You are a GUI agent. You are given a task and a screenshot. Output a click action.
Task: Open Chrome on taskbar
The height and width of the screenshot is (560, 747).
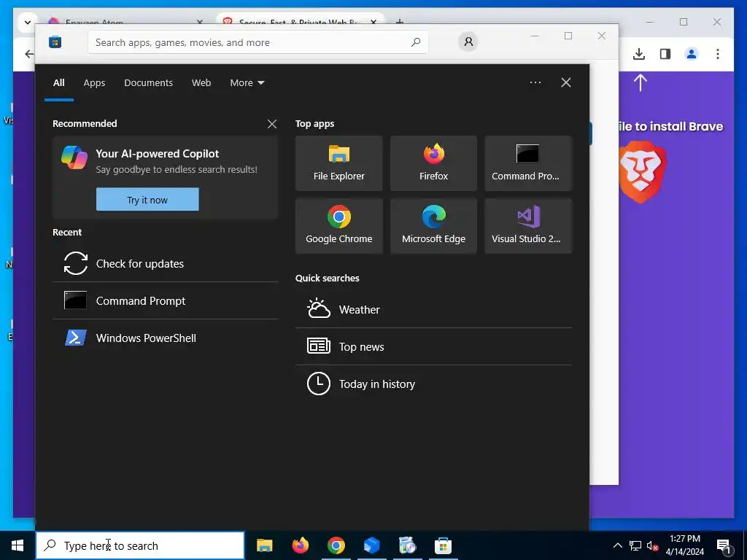click(x=336, y=545)
